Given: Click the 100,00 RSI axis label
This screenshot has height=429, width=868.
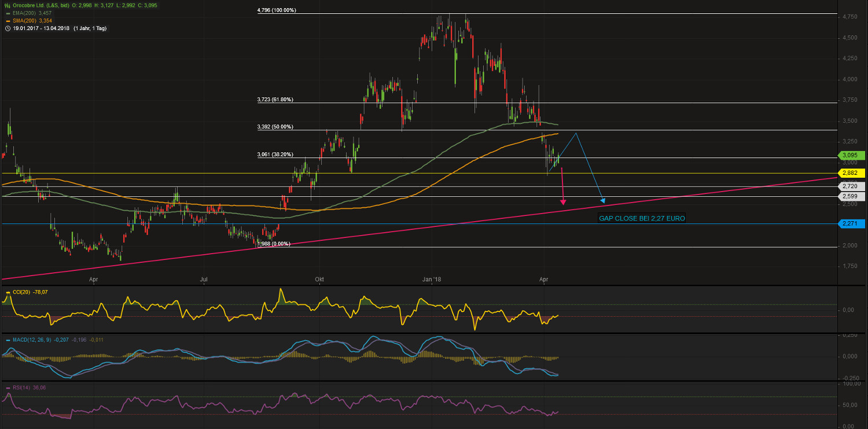Looking at the screenshot, I should tap(852, 384).
